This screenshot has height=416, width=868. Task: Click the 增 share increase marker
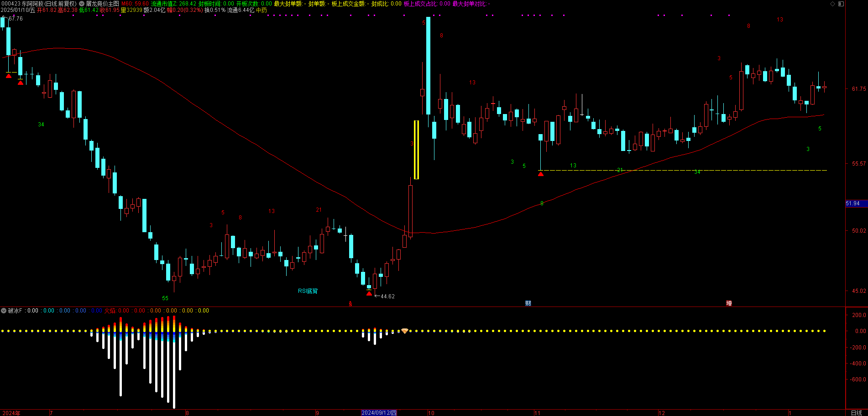tap(729, 303)
